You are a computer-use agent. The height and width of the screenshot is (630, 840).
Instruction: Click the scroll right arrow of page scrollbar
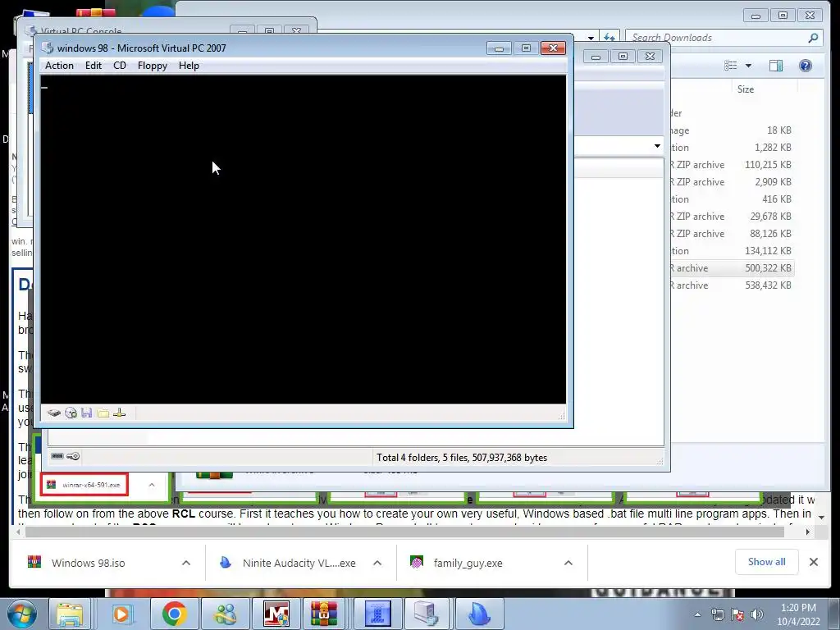pos(808,532)
